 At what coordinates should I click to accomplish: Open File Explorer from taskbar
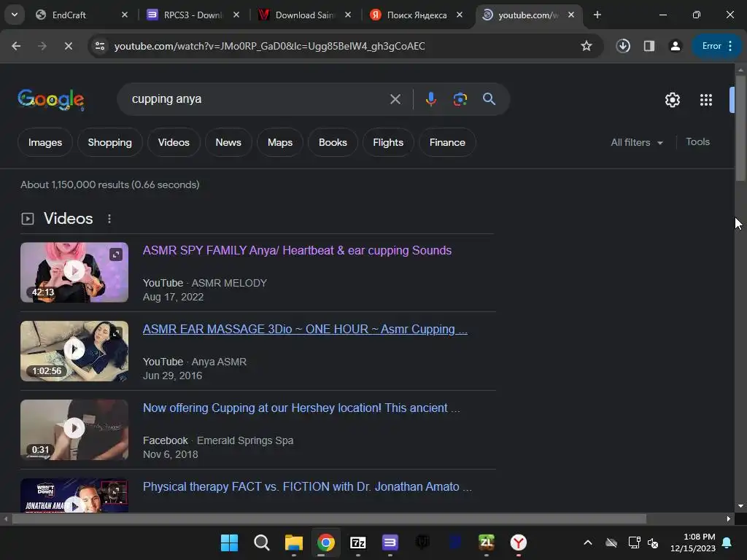(x=294, y=542)
